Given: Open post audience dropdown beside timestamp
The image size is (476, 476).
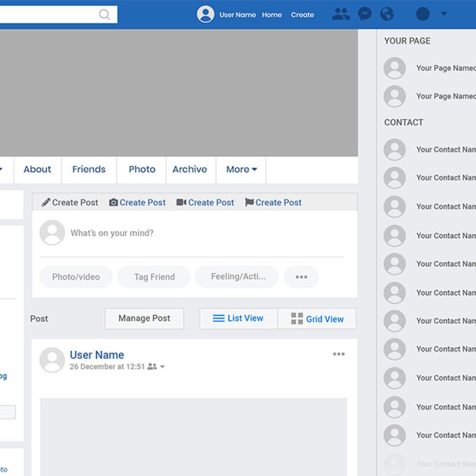Looking at the screenshot, I should pos(162,367).
